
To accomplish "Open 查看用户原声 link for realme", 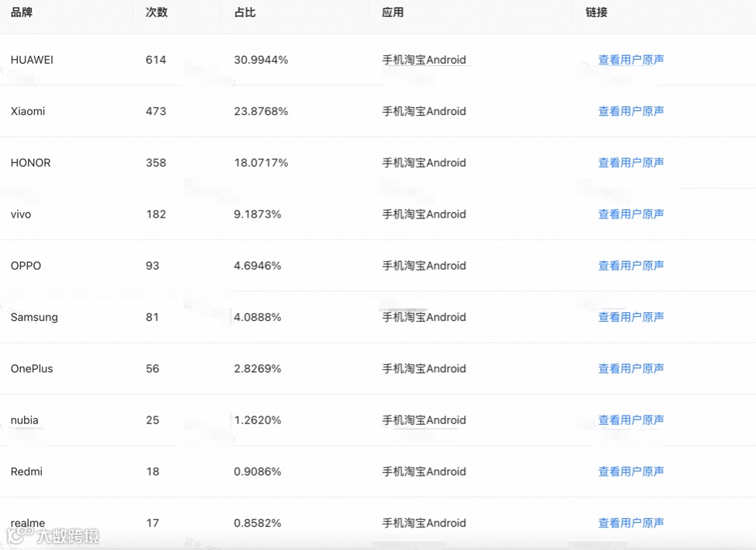I will pyautogui.click(x=630, y=523).
